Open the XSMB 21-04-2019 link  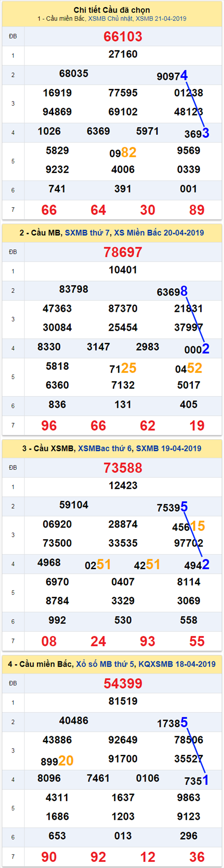161,19
